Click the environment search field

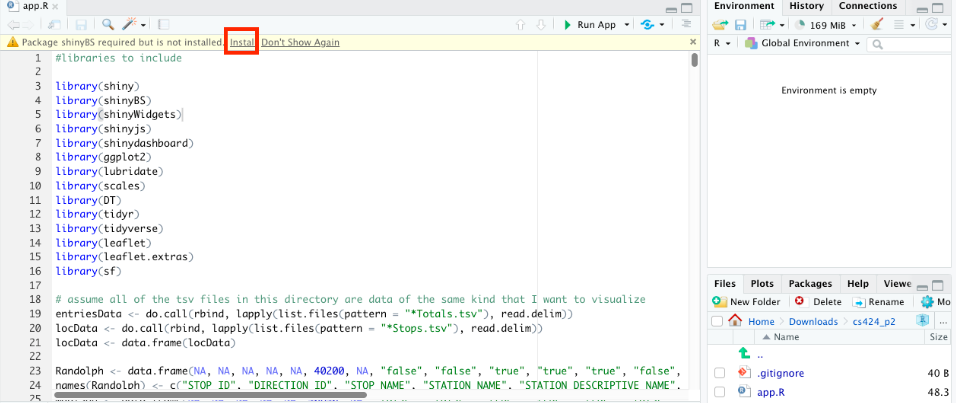(911, 43)
